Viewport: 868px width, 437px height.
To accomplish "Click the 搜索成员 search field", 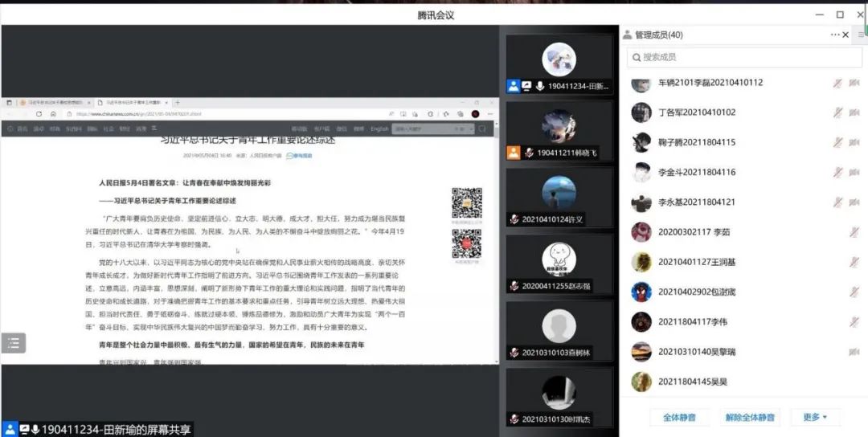I will pos(739,57).
